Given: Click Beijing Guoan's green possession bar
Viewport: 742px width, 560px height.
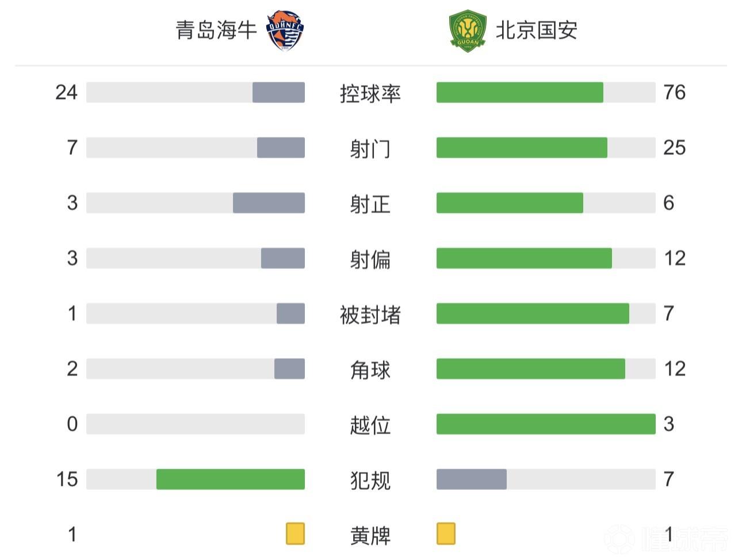Looking at the screenshot, I should pos(519,93).
